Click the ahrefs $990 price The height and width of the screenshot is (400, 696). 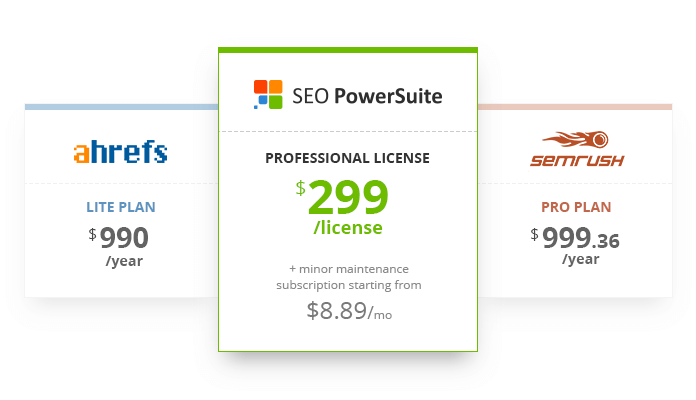118,238
